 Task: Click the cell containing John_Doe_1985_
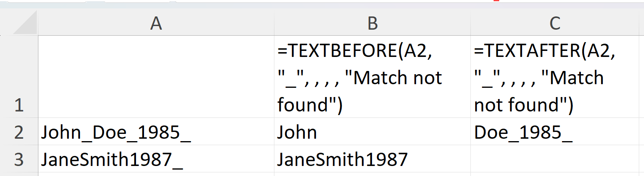coord(156,132)
